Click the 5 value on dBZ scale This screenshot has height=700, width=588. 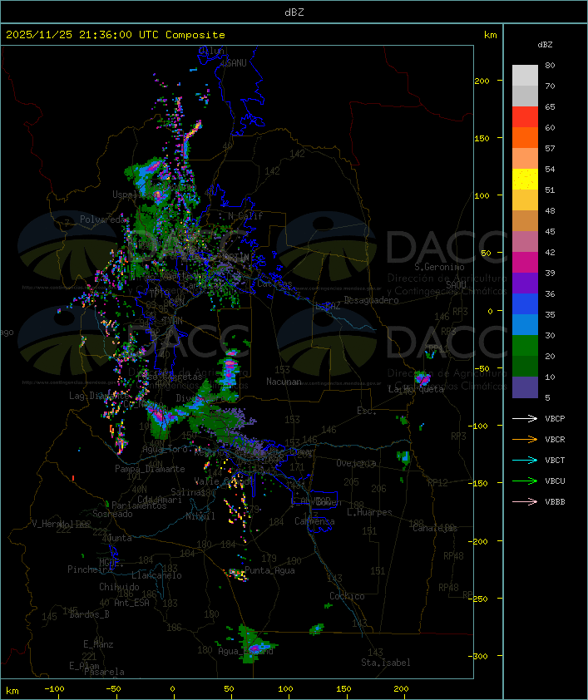tap(547, 397)
